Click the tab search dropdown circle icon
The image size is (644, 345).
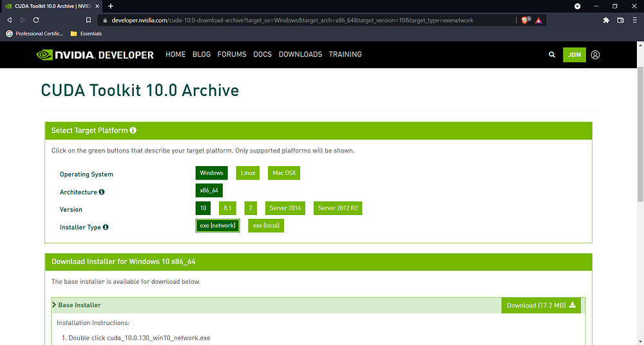tap(578, 6)
